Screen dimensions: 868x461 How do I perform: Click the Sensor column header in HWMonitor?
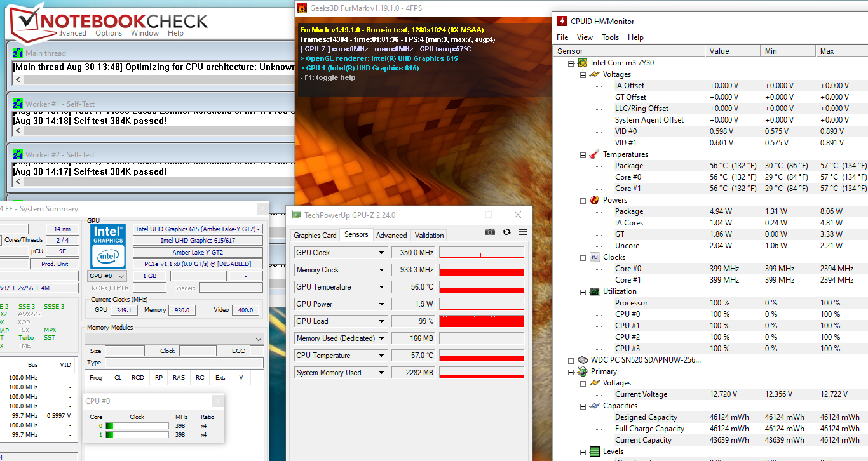[x=629, y=51]
